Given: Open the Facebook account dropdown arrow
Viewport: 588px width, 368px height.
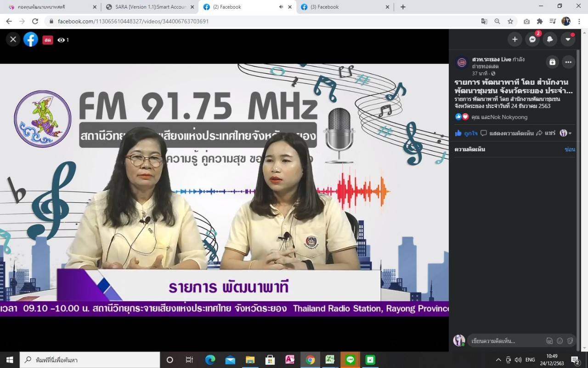Looking at the screenshot, I should (568, 40).
